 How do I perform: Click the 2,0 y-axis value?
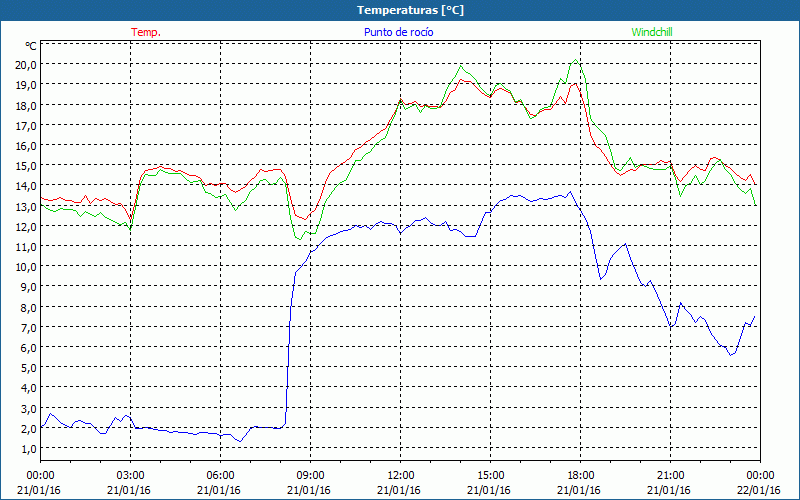click(28, 429)
